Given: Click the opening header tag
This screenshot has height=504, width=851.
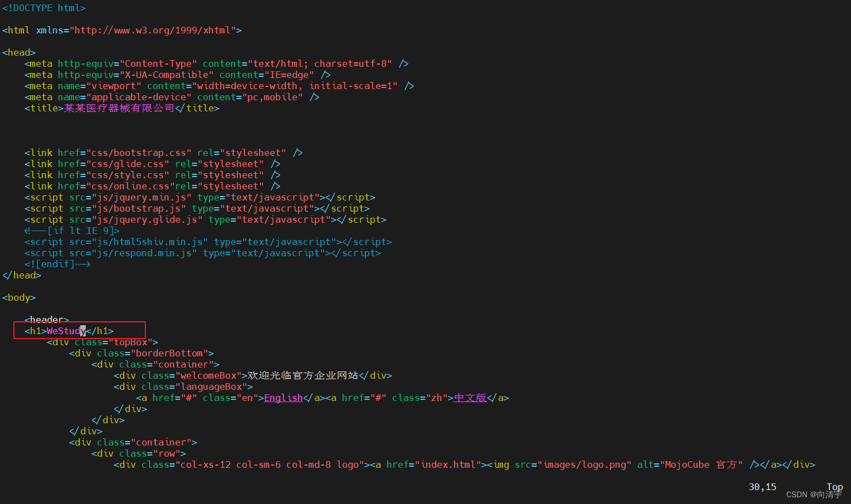Looking at the screenshot, I should point(47,320).
